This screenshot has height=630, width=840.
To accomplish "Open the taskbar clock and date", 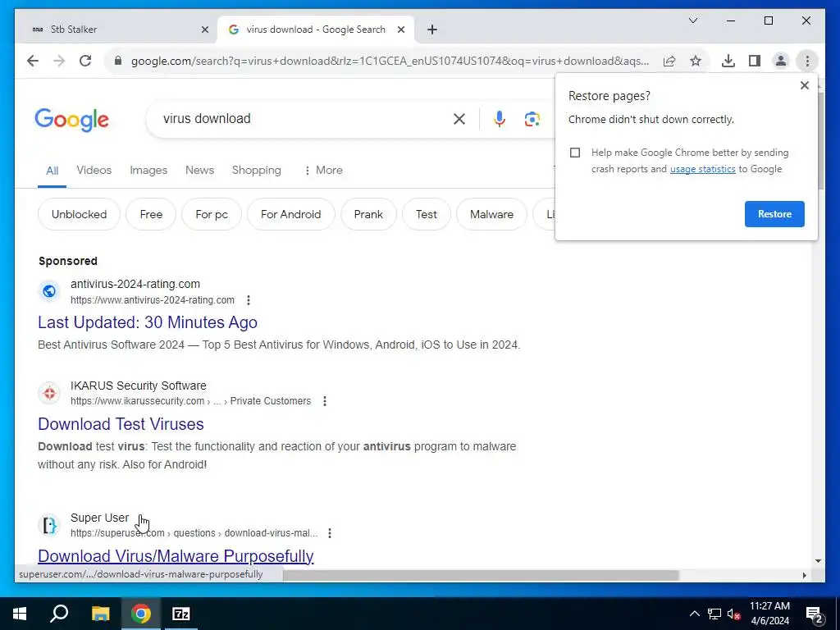I will (769, 614).
